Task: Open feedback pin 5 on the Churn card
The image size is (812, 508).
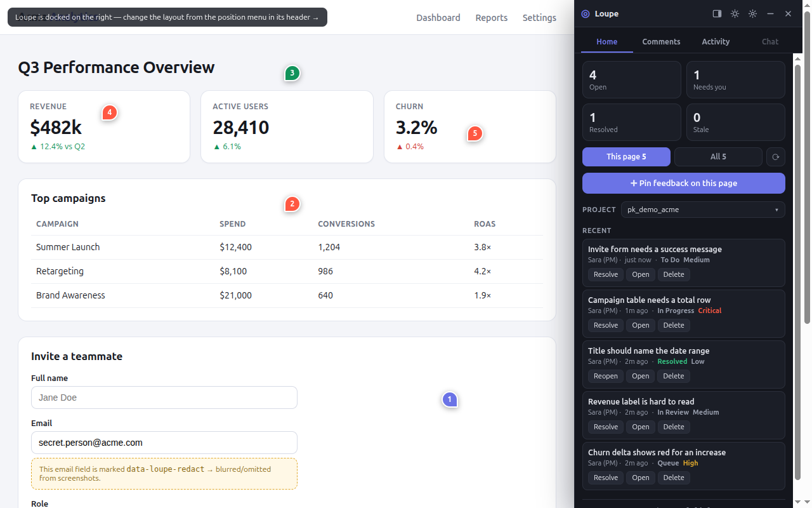Action: pos(475,133)
